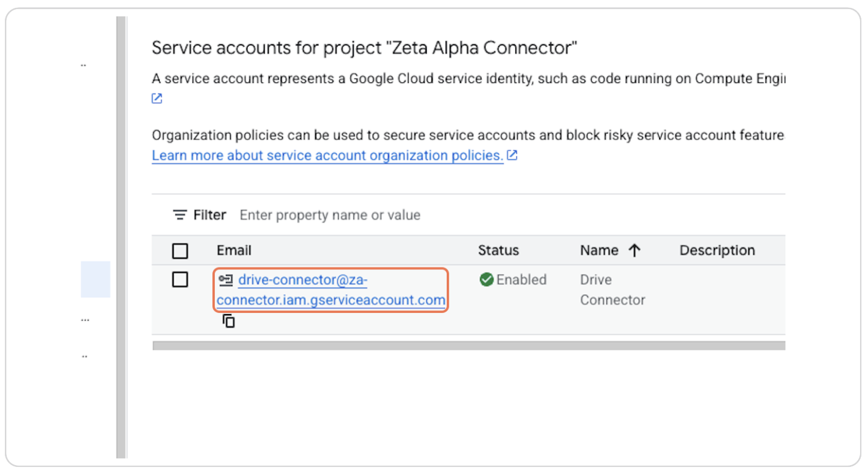868x473 pixels.
Task: Click the external link icon below the project description
Action: (x=157, y=98)
